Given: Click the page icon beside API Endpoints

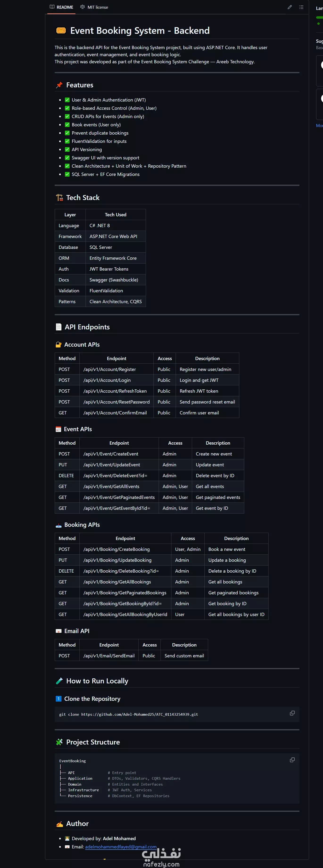Looking at the screenshot, I should (x=58, y=327).
